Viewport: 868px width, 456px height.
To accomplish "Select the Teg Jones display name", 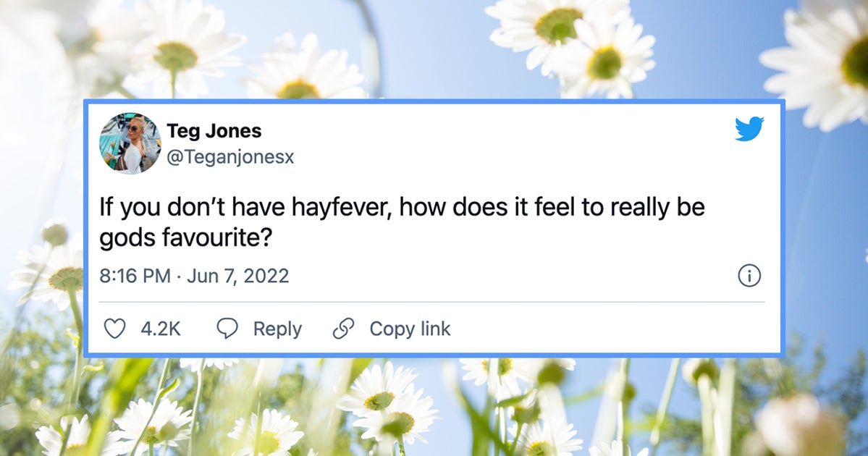I will [214, 131].
